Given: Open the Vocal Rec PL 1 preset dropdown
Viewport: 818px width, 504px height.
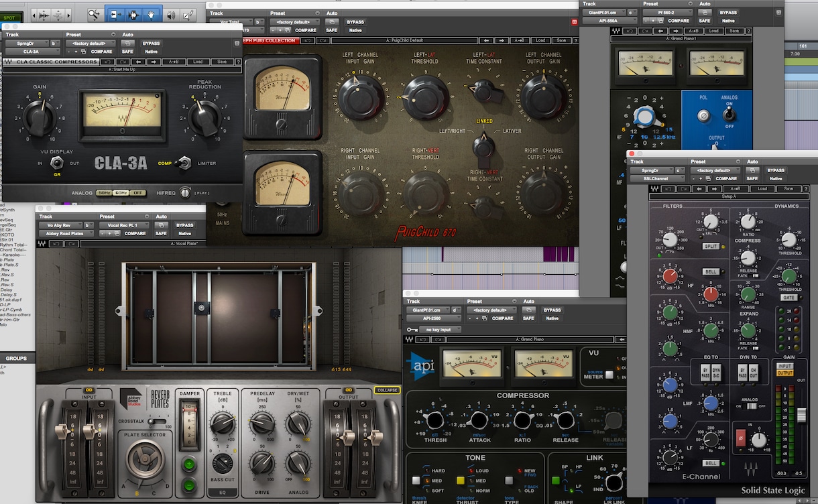Looking at the screenshot, I should click(123, 225).
